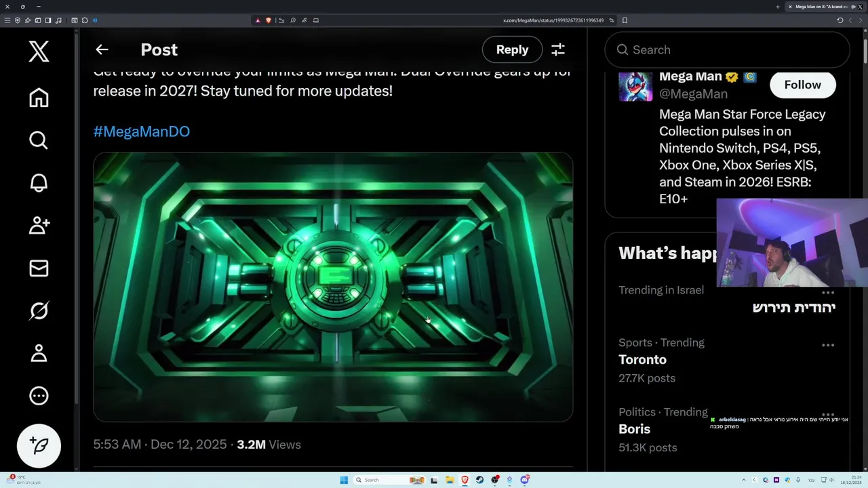
Task: Open a new browser tab
Action: pyautogui.click(x=777, y=7)
